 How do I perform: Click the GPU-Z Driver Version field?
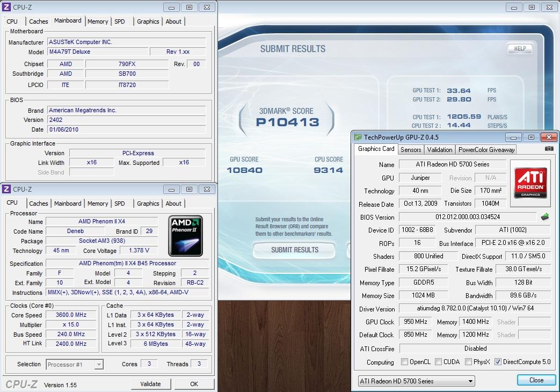coord(475,308)
